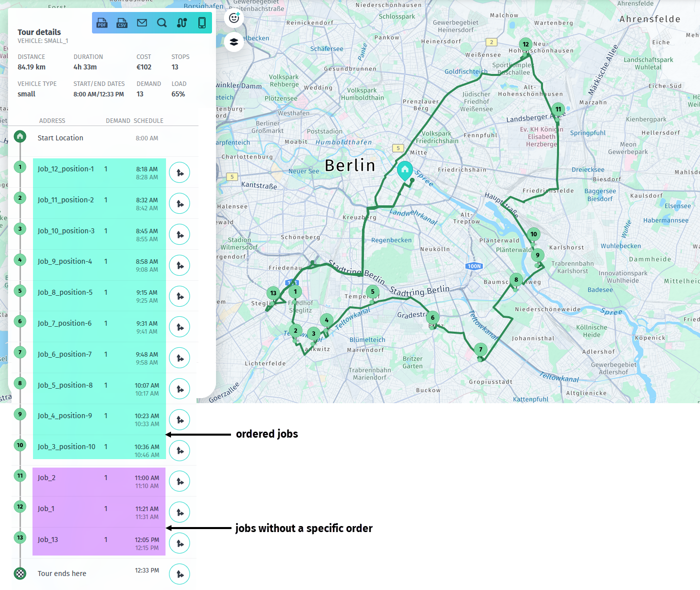Select map stop marker 11 near Landsberger Allee

tap(558, 109)
